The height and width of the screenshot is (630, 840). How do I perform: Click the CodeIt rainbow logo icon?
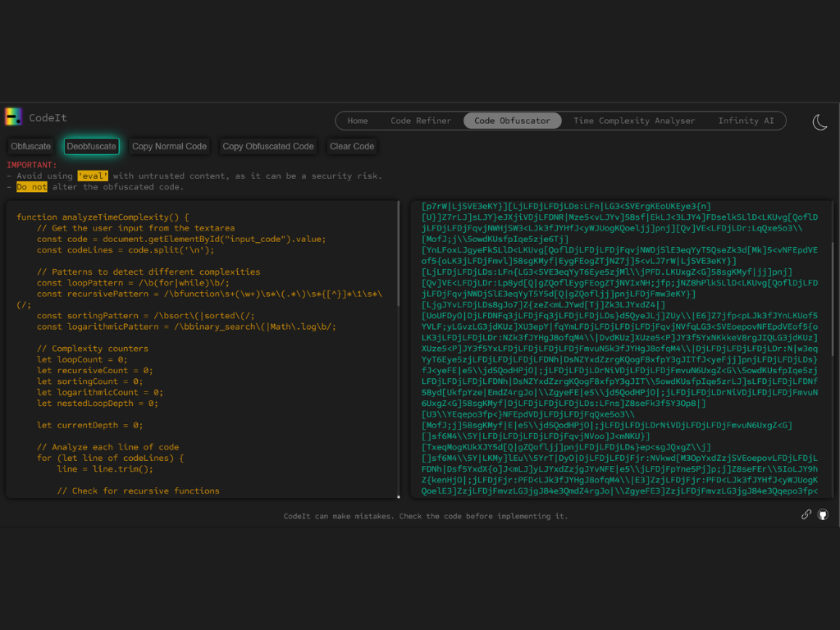tap(13, 116)
